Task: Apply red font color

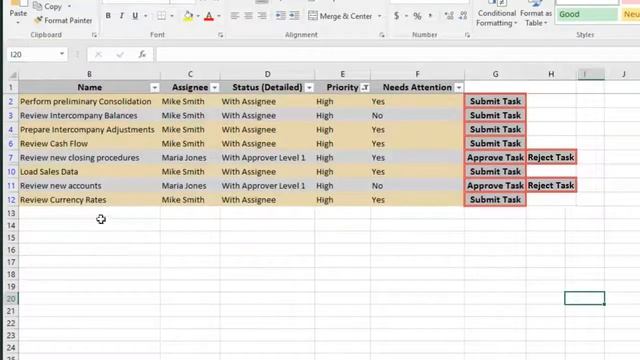Action: (x=209, y=16)
